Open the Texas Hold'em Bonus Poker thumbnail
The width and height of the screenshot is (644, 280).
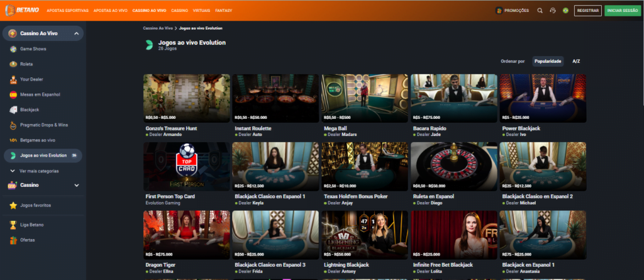[x=365, y=167]
